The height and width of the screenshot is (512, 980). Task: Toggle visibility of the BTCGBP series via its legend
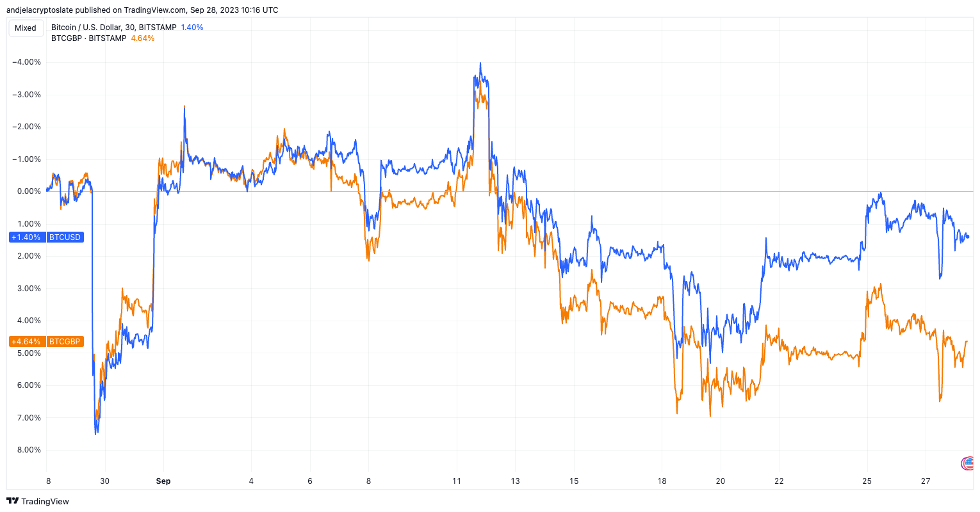coord(90,38)
